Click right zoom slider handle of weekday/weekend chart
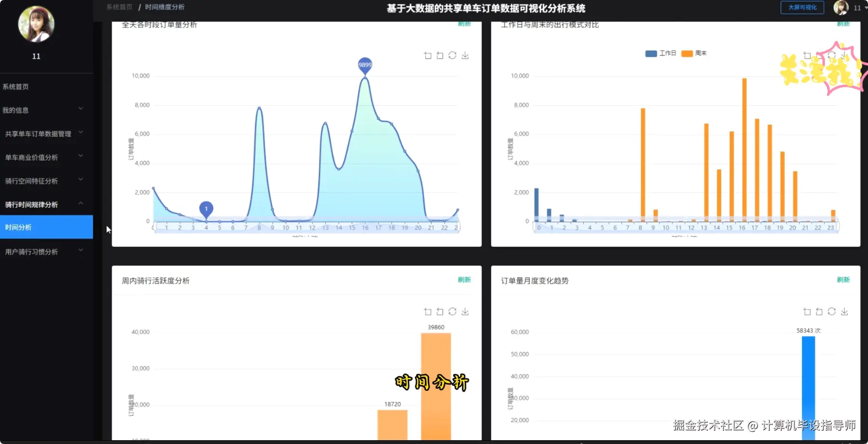This screenshot has width=868, height=444. pyautogui.click(x=838, y=227)
